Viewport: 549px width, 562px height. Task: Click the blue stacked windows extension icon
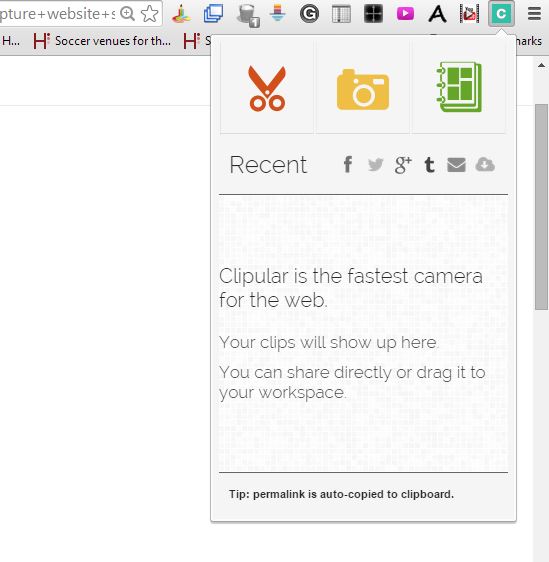tap(213, 14)
